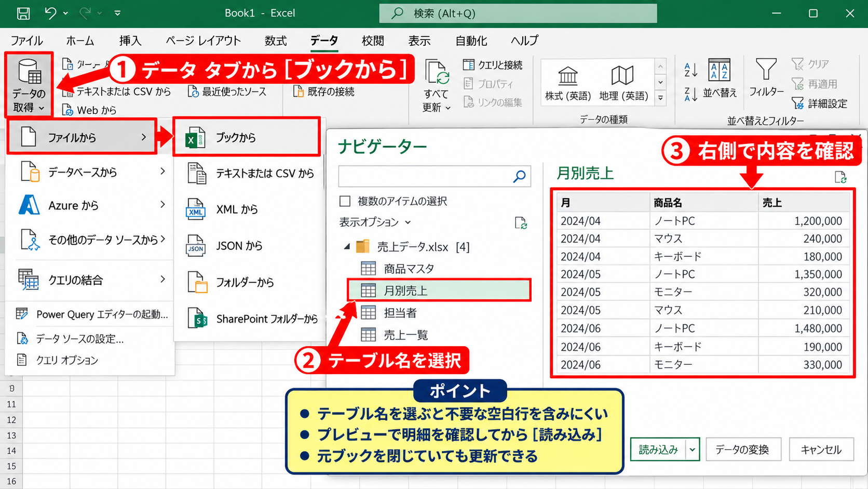Select 株式 (英語) data type
868x489 pixels.
[x=568, y=83]
